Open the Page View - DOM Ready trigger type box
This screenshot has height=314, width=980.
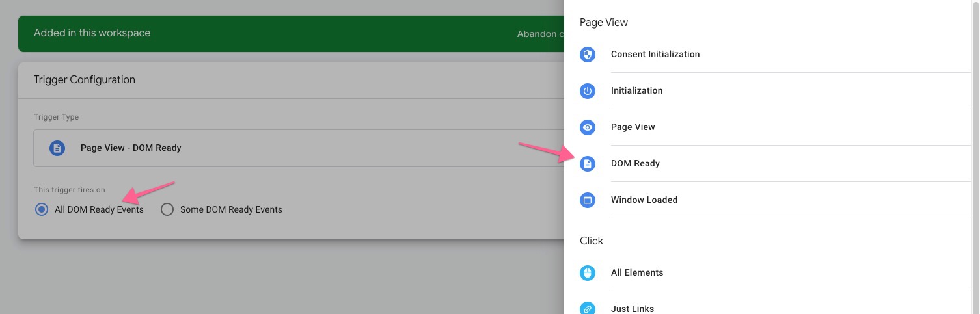pyautogui.click(x=299, y=148)
